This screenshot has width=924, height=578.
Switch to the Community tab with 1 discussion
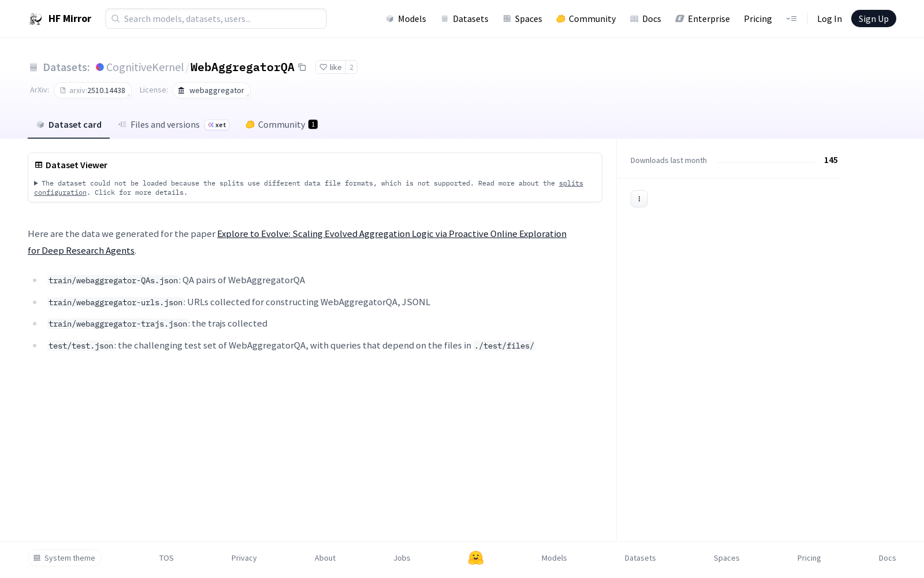click(x=282, y=124)
